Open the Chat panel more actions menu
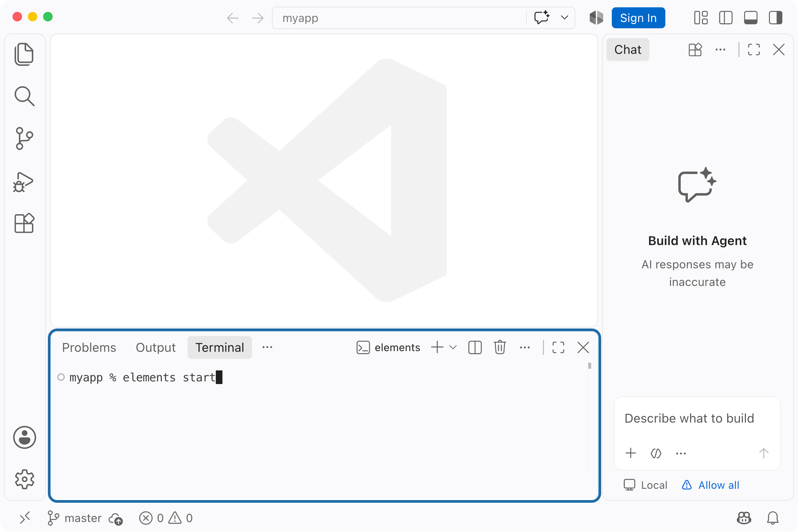Image resolution: width=798 pixels, height=532 pixels. [x=720, y=50]
